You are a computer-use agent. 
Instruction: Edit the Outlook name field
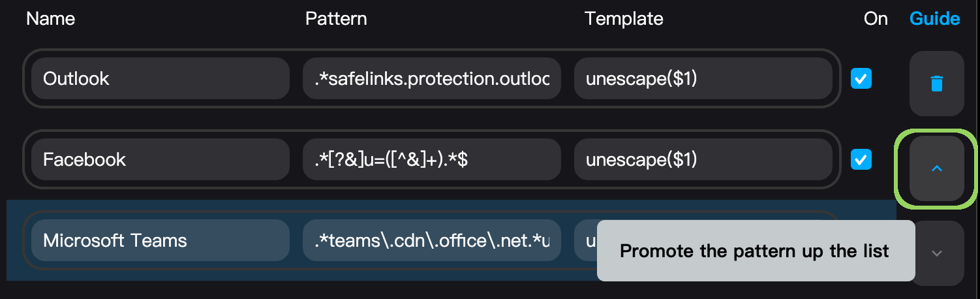pyautogui.click(x=161, y=78)
